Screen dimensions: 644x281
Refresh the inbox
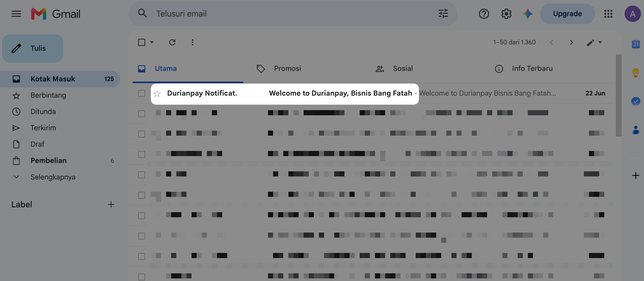pos(172,42)
